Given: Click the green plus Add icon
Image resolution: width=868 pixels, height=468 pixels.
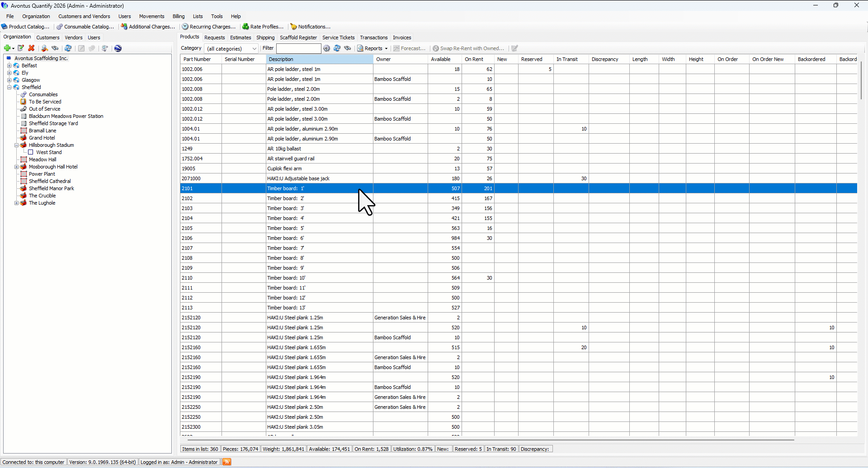Looking at the screenshot, I should (x=7, y=48).
